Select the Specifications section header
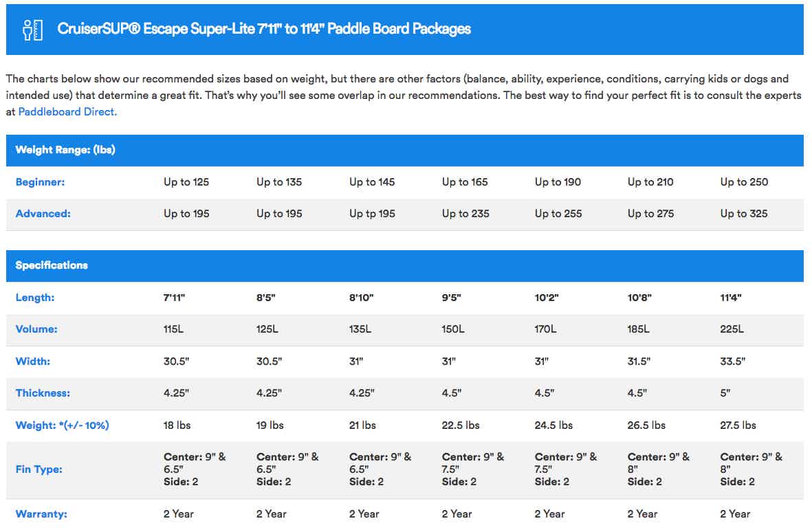Viewport: 812px width, 532px height. point(404,265)
